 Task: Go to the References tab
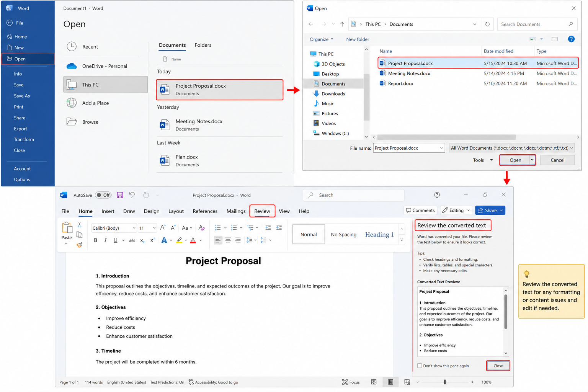click(205, 211)
